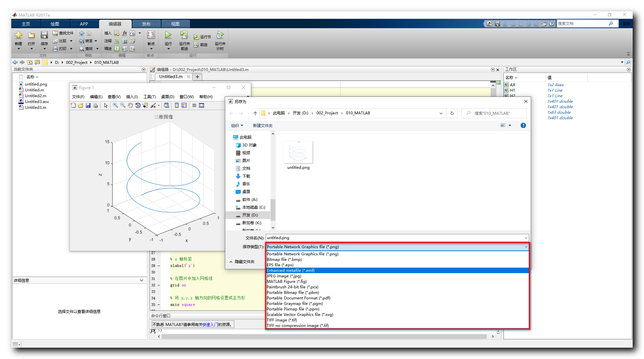Toggle the Edit Plot arrow tool
The width and height of the screenshot is (644, 359).
pyautogui.click(x=106, y=105)
